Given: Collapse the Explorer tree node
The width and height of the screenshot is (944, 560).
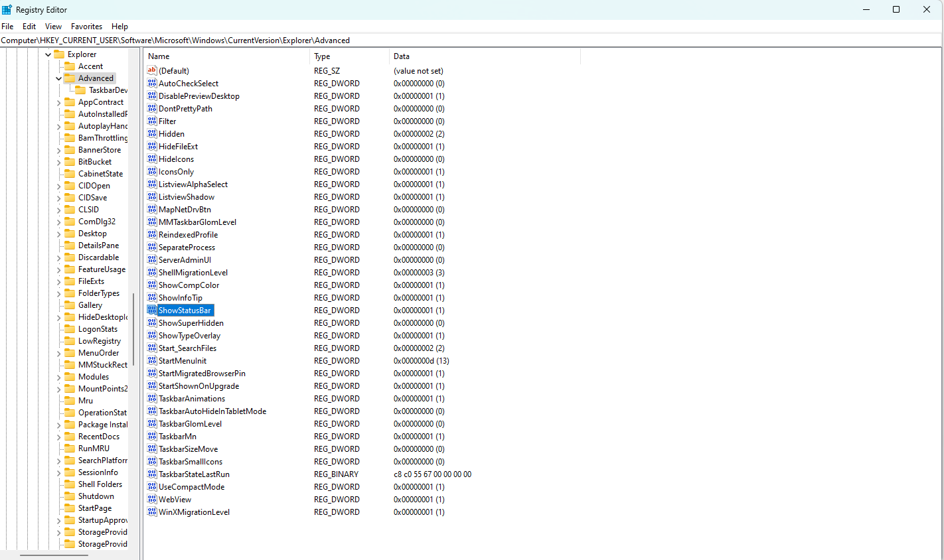Looking at the screenshot, I should point(46,54).
